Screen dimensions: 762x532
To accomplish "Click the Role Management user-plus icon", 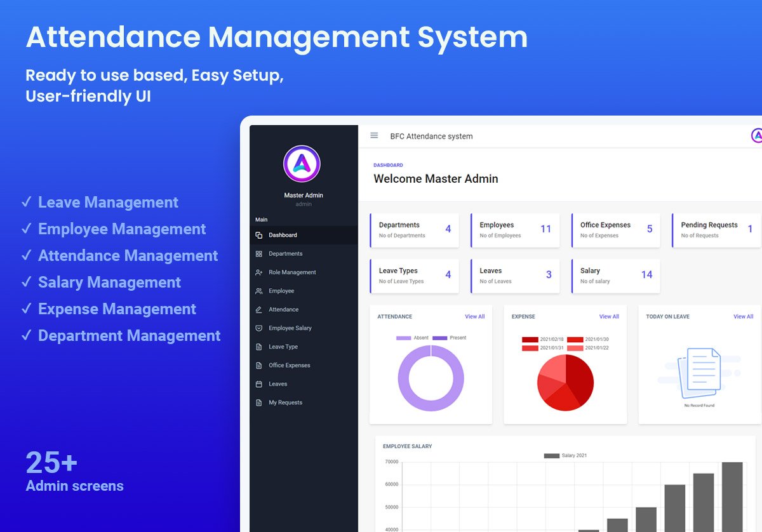I will point(259,272).
